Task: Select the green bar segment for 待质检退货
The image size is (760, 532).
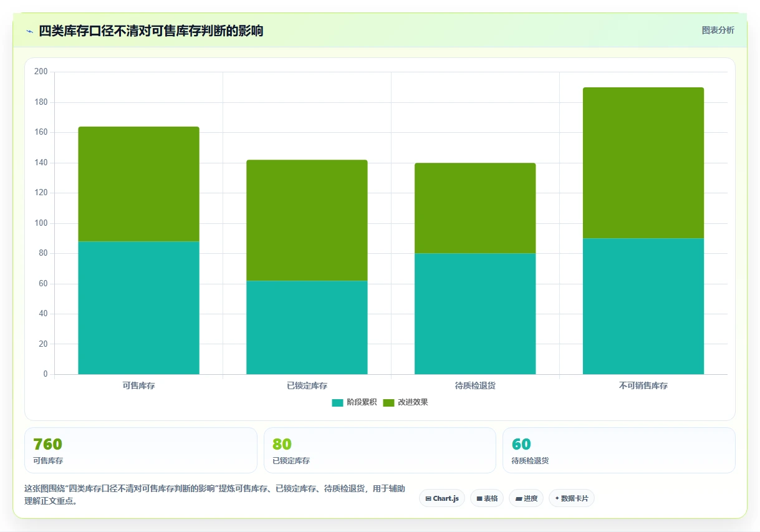Action: click(475, 208)
